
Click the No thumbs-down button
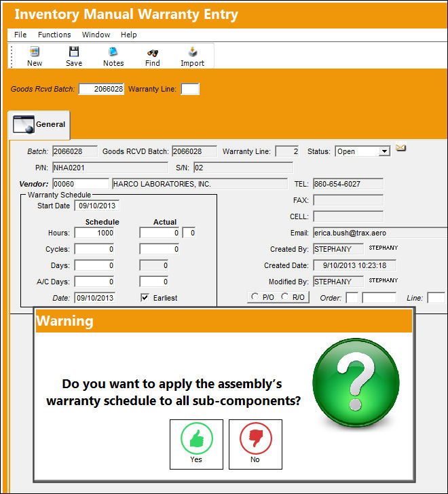(x=255, y=444)
